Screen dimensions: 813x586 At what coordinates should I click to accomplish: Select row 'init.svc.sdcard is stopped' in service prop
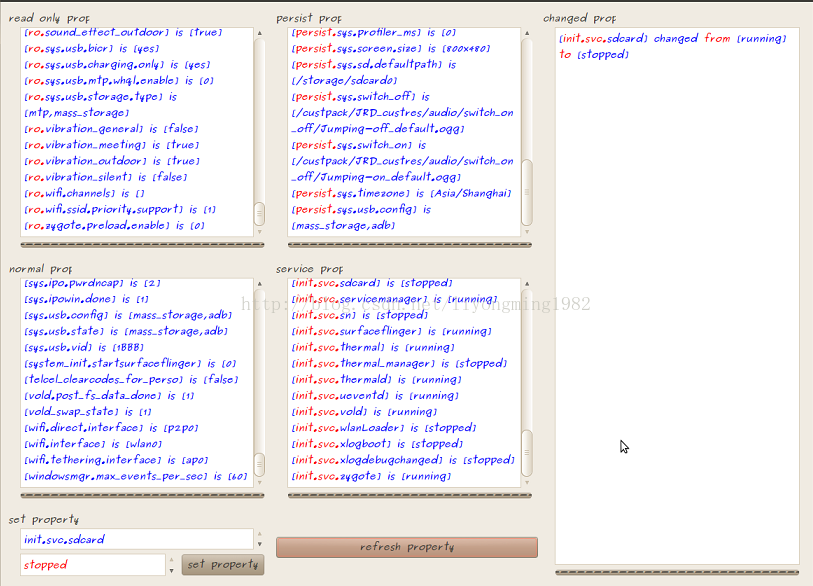pyautogui.click(x=372, y=283)
